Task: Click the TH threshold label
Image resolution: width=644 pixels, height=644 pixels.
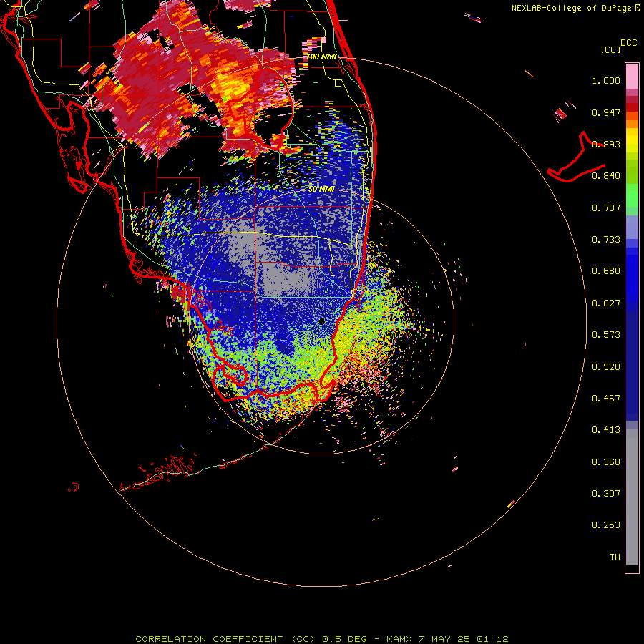Action: [615, 557]
